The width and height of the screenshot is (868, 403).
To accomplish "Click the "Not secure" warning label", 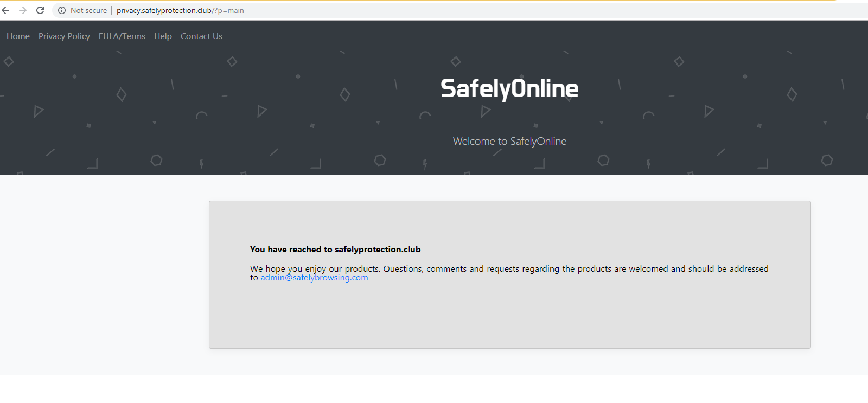I will 88,10.
